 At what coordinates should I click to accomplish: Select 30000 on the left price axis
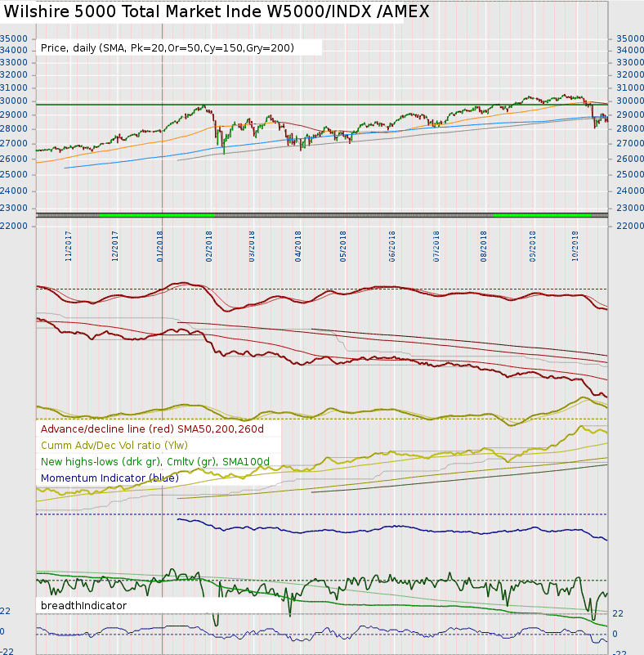(13, 101)
